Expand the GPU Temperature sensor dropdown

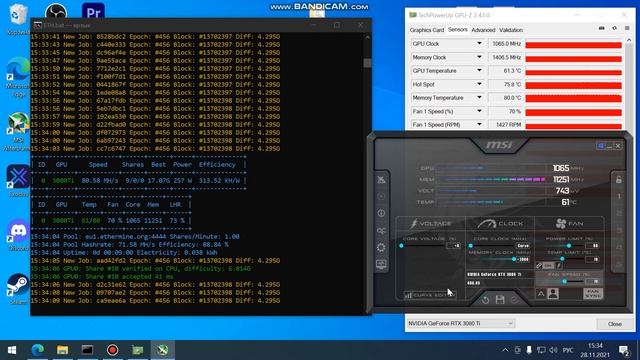point(479,71)
